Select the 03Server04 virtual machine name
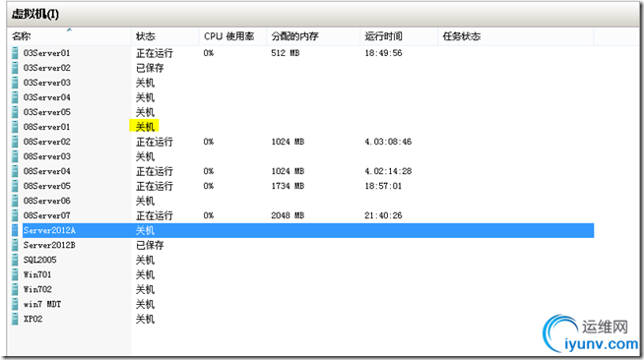644x360 pixels. pos(46,97)
